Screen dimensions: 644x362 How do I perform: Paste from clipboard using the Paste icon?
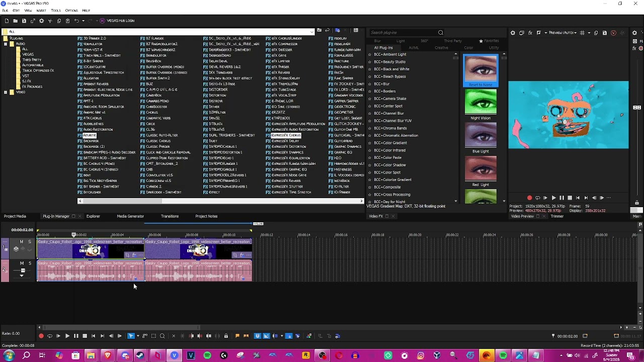(67, 21)
